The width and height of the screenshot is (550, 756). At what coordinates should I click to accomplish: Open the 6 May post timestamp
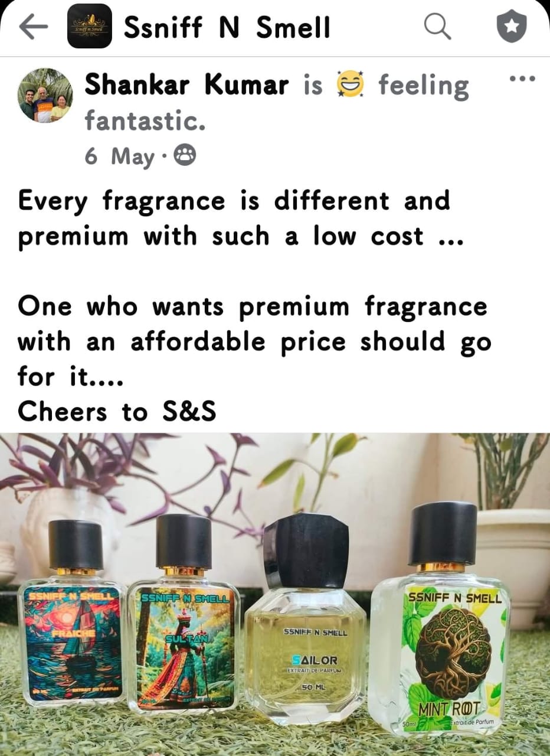(119, 157)
